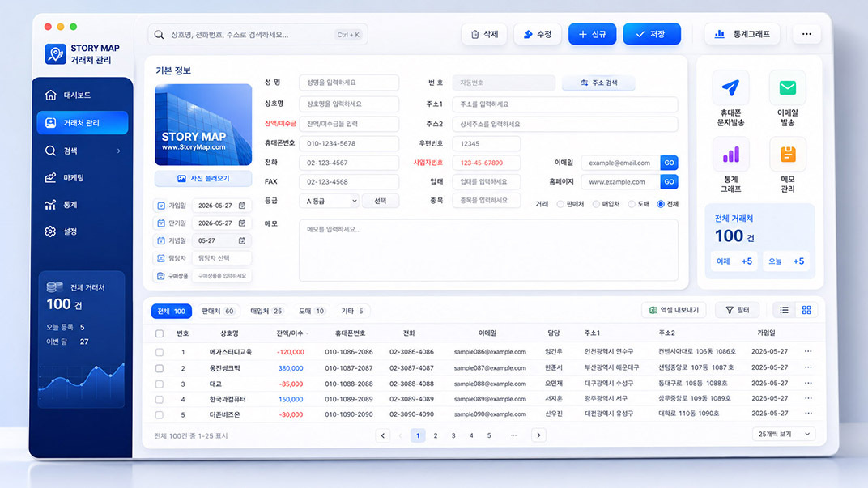Click the 엑셀 내보내기 button
This screenshot has height=488, width=868.
tap(674, 311)
